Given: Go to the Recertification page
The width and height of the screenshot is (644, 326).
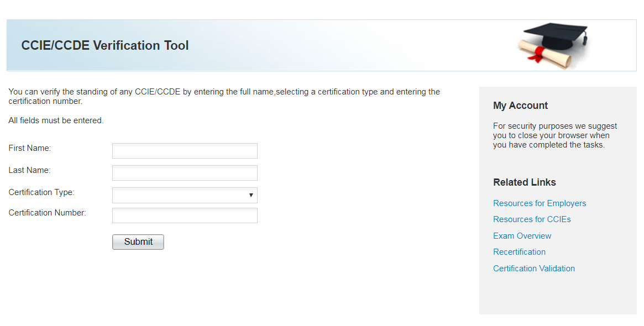Looking at the screenshot, I should pyautogui.click(x=519, y=252).
